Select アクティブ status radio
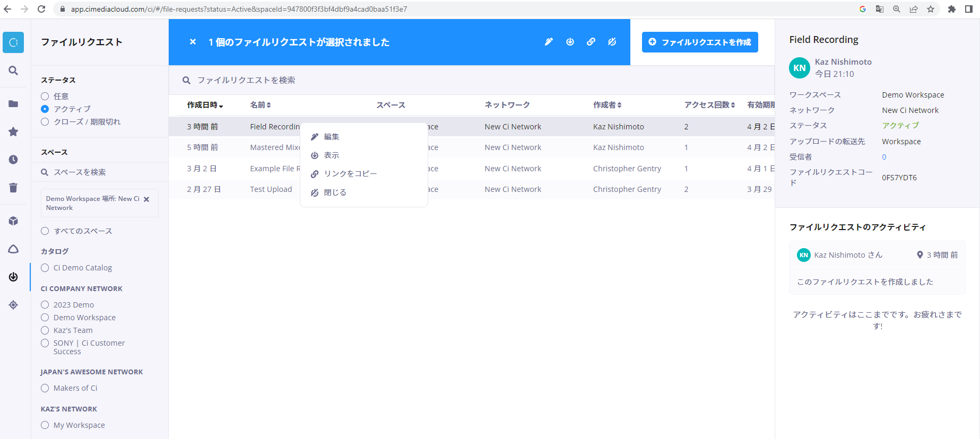The height and width of the screenshot is (439, 980). click(45, 109)
